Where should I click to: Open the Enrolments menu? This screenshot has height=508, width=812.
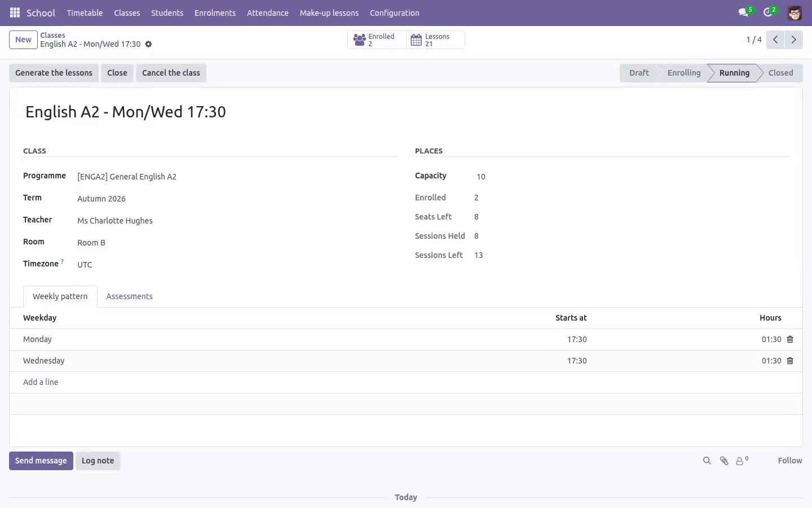click(x=215, y=12)
